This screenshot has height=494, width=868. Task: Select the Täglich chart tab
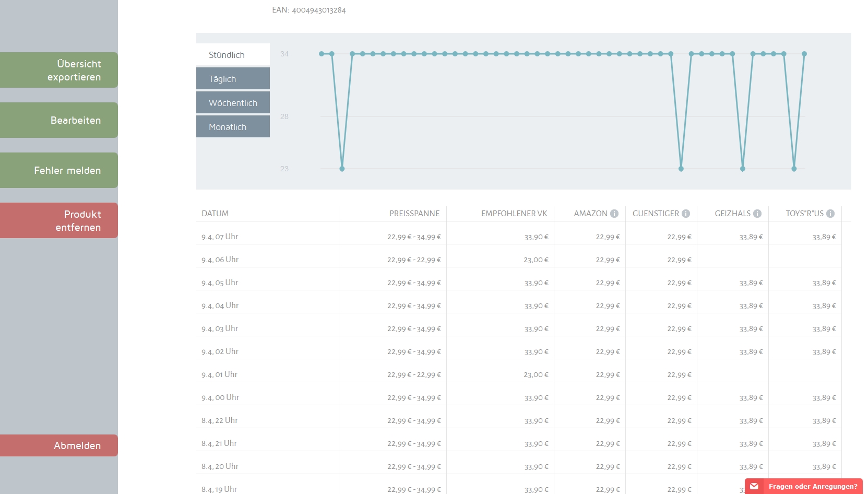233,79
